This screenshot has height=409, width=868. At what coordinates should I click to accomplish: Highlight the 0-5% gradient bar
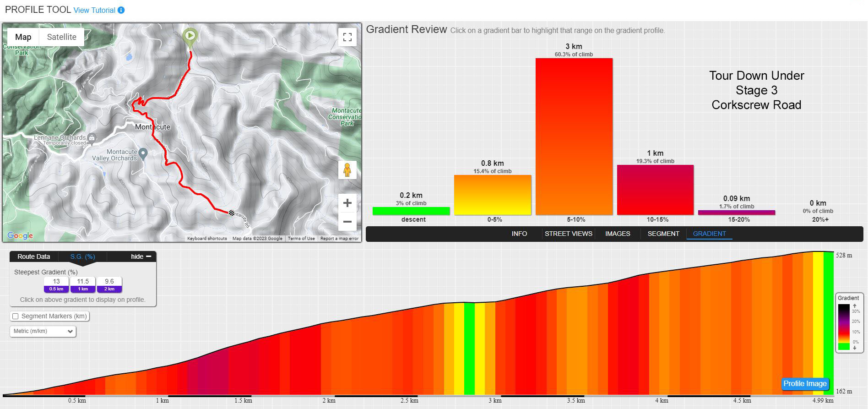(493, 195)
